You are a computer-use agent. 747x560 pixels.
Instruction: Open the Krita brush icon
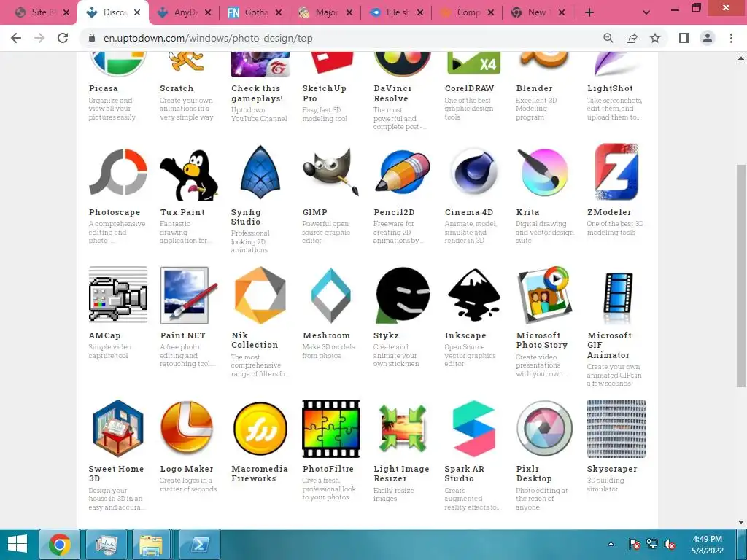click(x=544, y=171)
